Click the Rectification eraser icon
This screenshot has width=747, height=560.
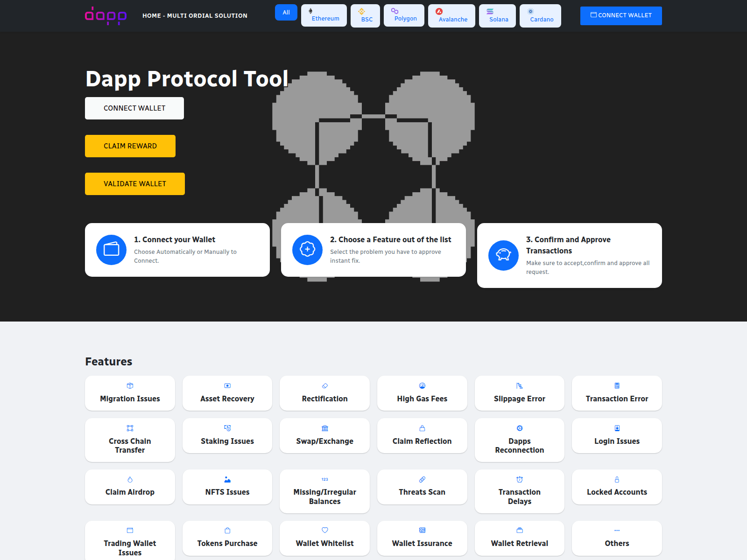tap(325, 386)
